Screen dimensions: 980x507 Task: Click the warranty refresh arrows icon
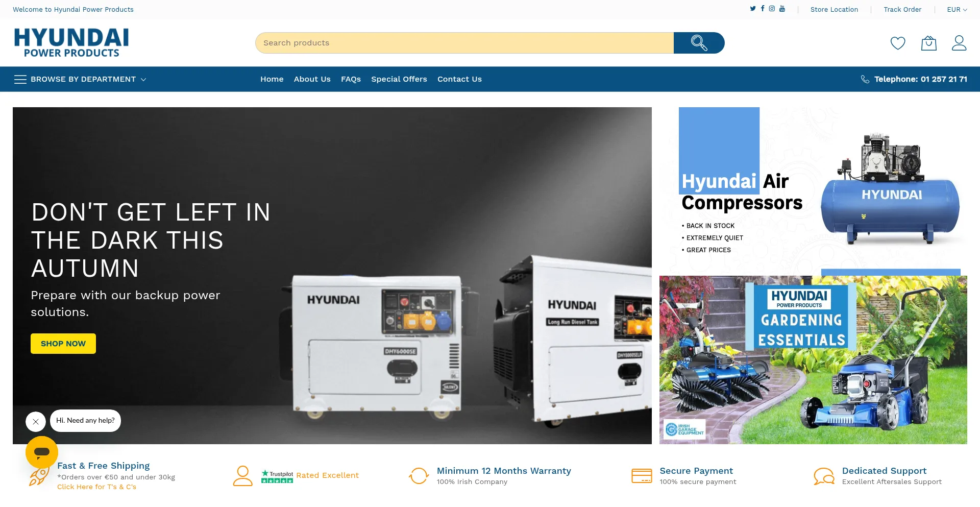[x=419, y=476]
